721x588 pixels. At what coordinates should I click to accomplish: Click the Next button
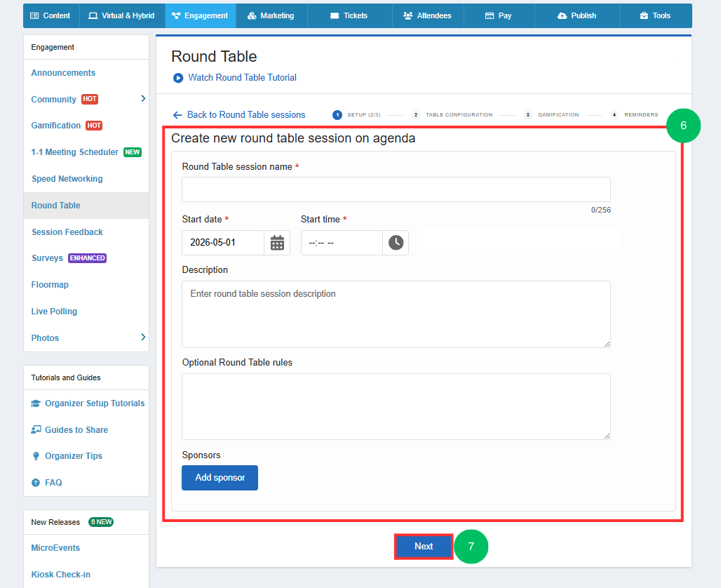[424, 547]
